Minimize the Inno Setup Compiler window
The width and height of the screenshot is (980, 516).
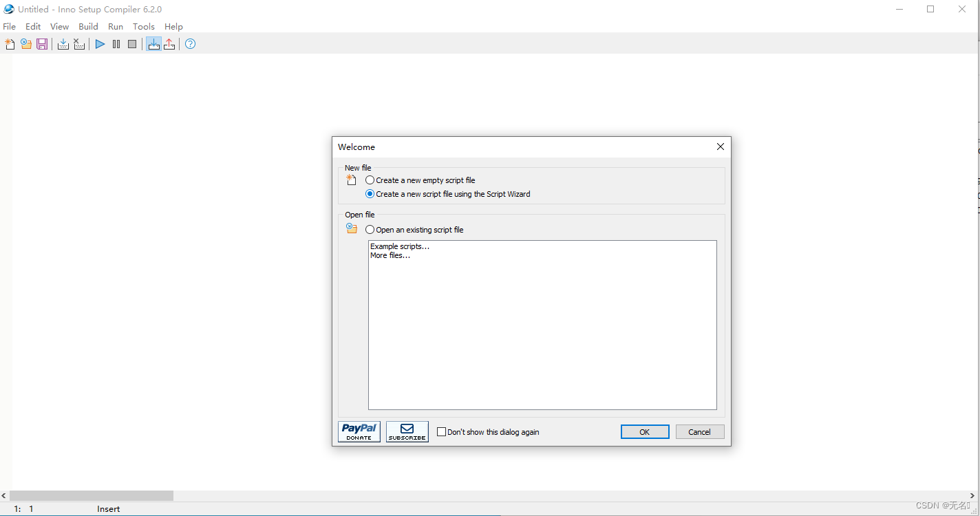coord(900,10)
